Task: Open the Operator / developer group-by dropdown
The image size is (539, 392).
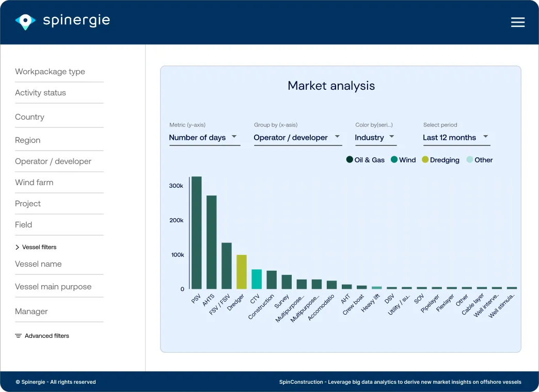Action: coord(298,138)
